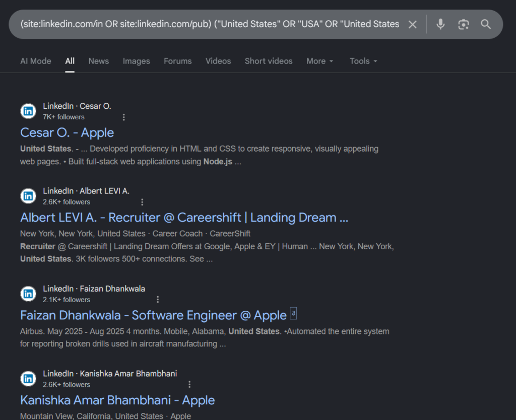Switch to the Forums tab
The width and height of the screenshot is (516, 420).
click(x=178, y=61)
